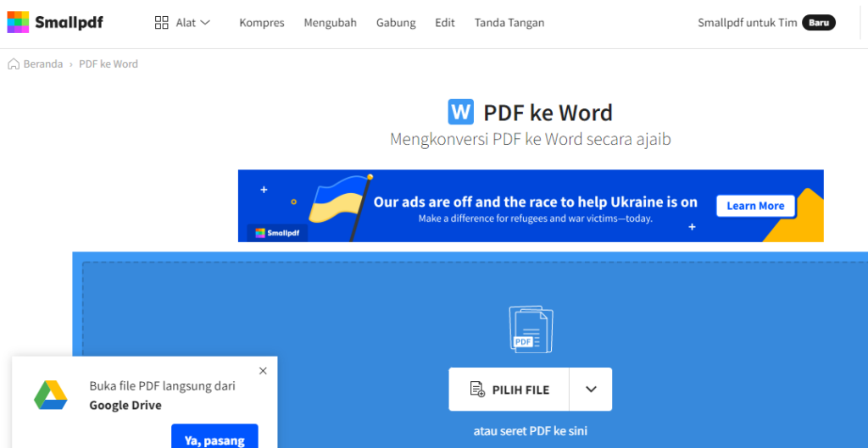Click the PDF ke Word heading
Screen dimensions: 868x448
pyautogui.click(x=548, y=113)
